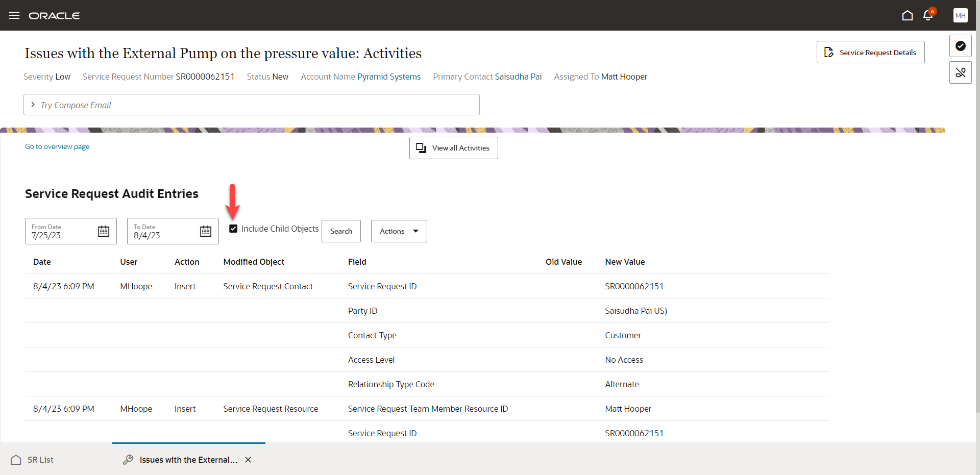Click View all Activities button
This screenshot has height=475, width=980.
pos(453,148)
